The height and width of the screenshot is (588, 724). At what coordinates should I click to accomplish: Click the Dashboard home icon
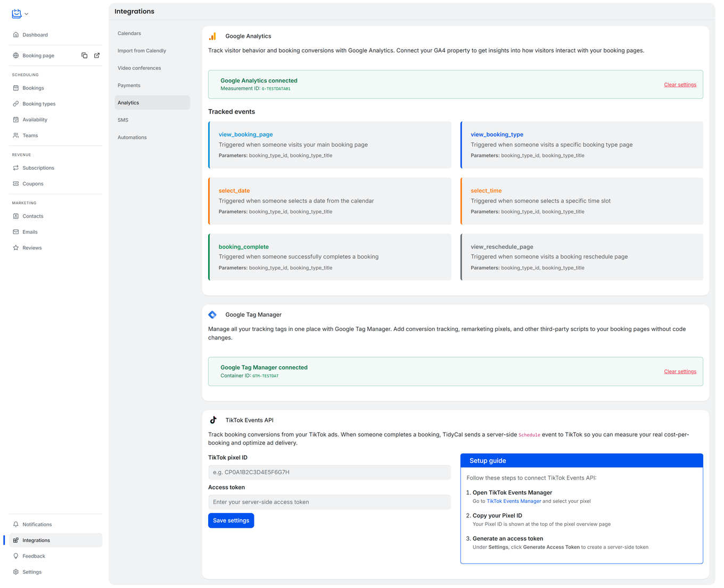pos(16,35)
